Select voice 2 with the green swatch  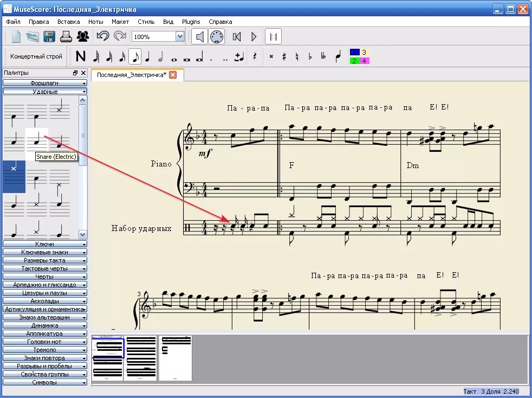point(354,61)
